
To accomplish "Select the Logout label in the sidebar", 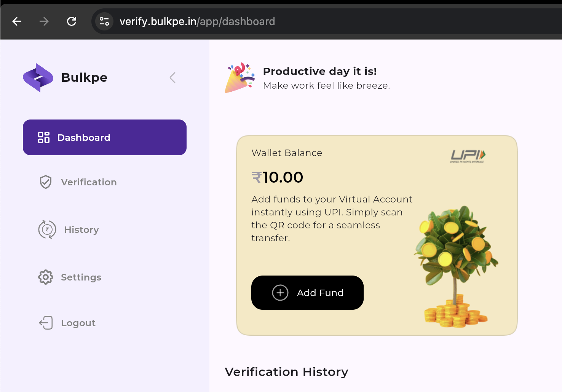I will pyautogui.click(x=78, y=323).
